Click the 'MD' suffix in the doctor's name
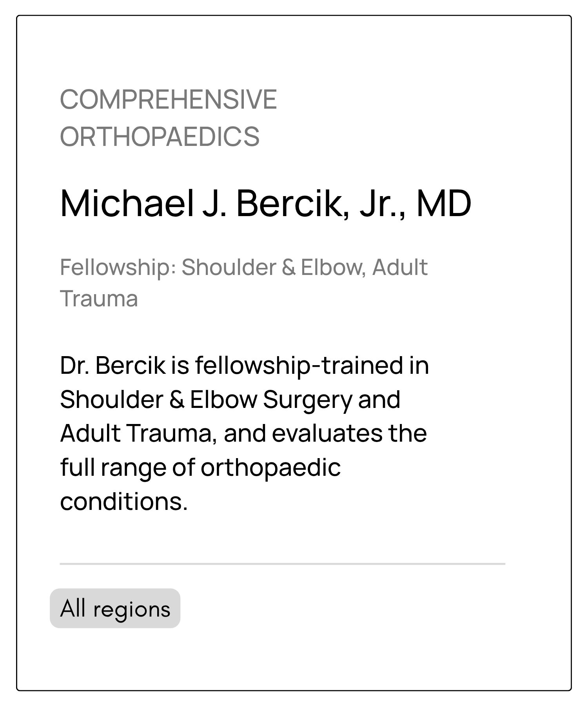 coord(444,204)
